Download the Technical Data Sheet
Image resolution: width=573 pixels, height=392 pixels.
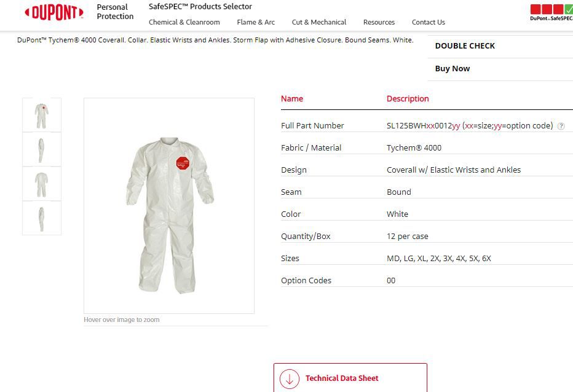pyautogui.click(x=342, y=378)
